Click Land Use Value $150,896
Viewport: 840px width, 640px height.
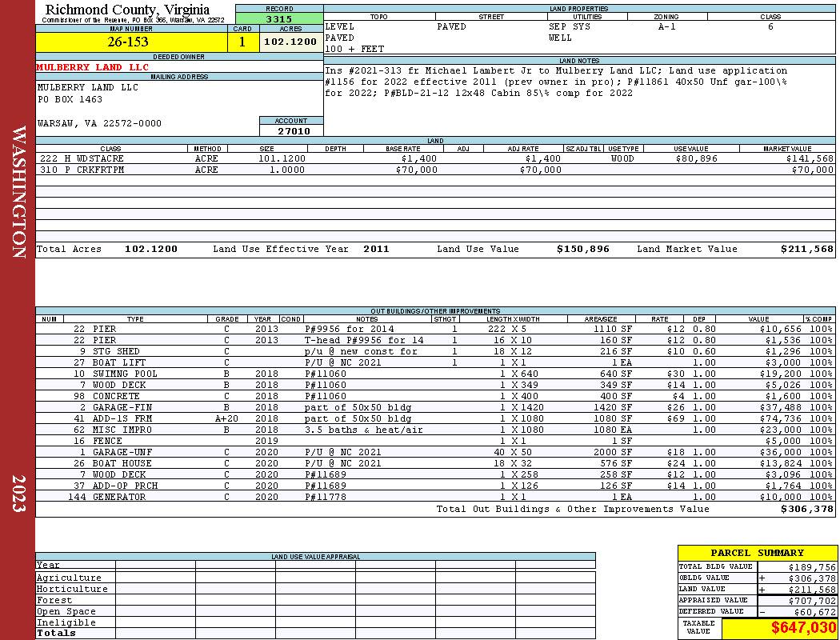pyautogui.click(x=582, y=249)
